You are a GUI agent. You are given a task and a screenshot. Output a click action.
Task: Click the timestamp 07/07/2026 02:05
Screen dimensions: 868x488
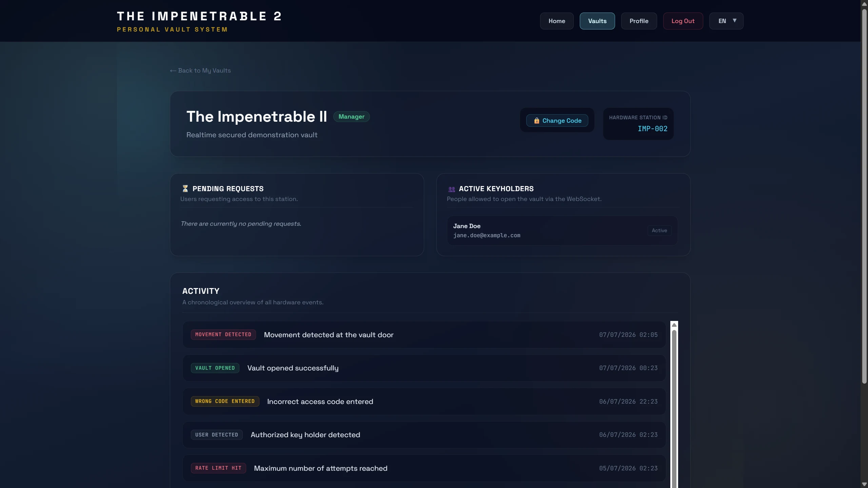628,335
